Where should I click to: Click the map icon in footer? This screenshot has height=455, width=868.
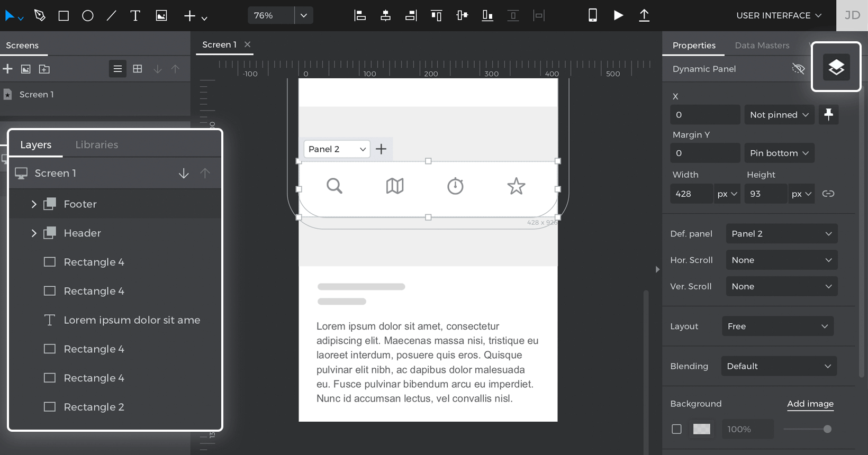tap(395, 186)
